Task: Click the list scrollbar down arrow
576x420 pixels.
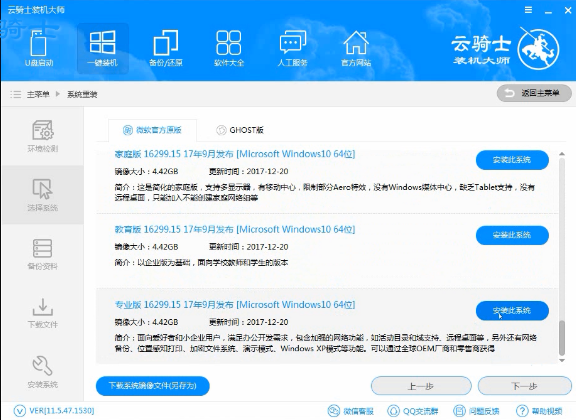Action: pos(562,360)
